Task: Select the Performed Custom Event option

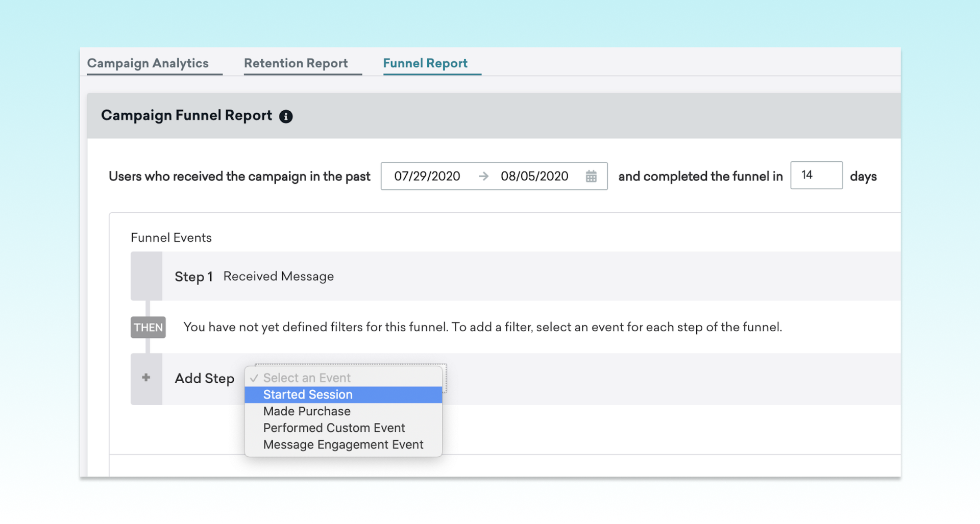Action: (x=334, y=428)
